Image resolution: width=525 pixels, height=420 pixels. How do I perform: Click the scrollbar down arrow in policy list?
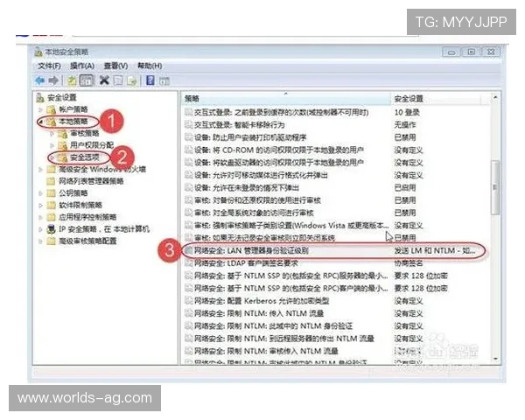pos(495,359)
